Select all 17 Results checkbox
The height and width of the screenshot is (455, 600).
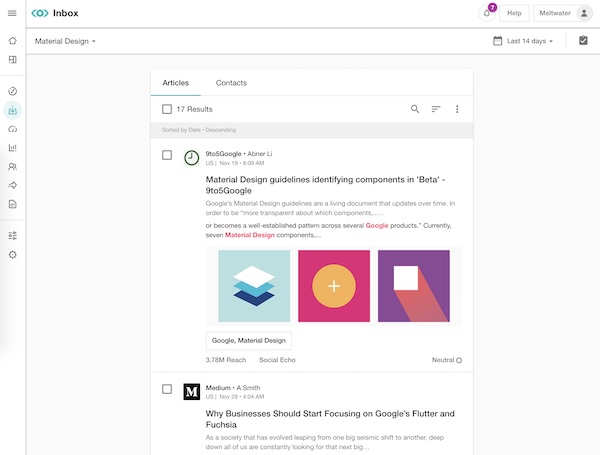click(167, 109)
